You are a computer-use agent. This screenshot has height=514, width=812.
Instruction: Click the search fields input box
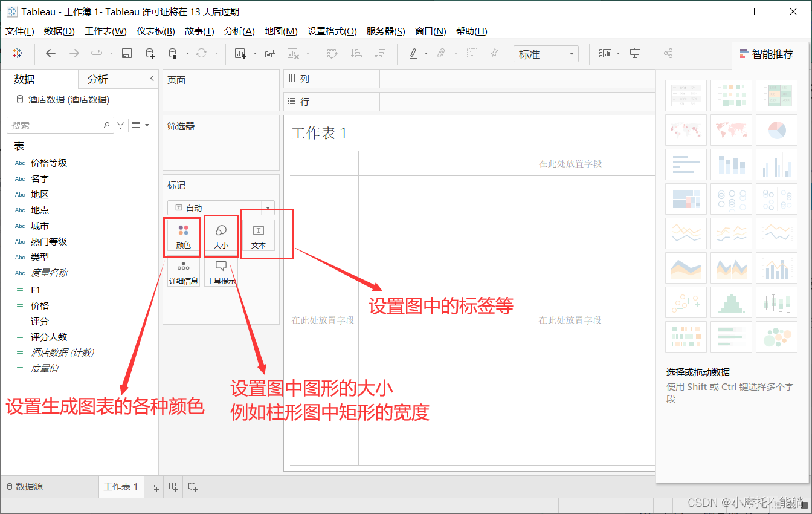point(60,125)
